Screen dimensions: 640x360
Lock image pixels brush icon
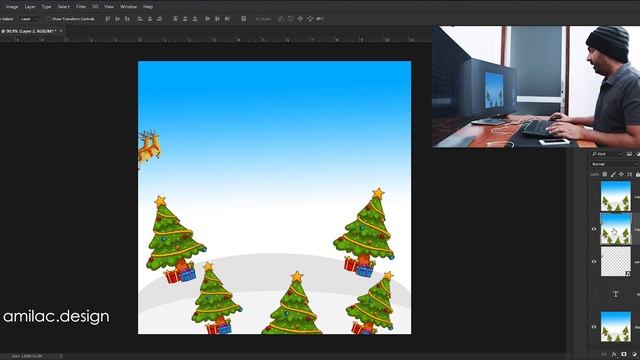(x=613, y=174)
